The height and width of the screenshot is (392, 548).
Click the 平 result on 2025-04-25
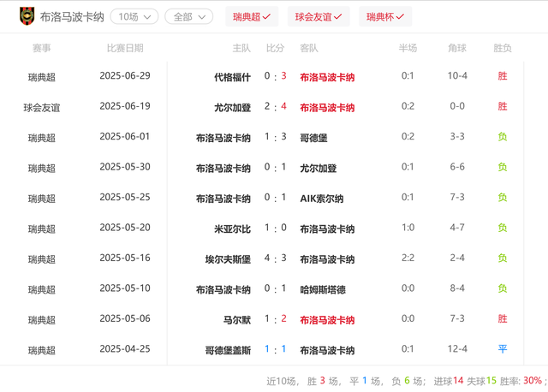coord(503,349)
